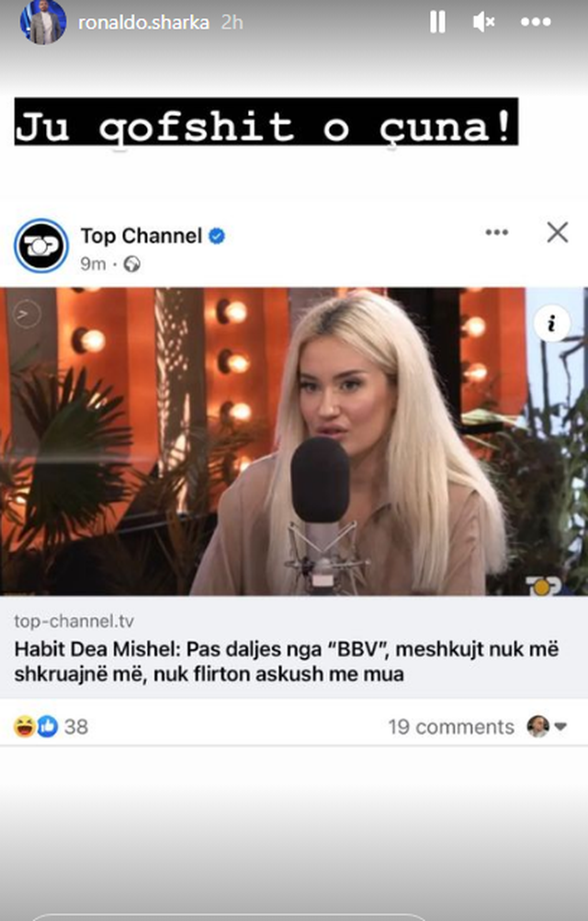The width and height of the screenshot is (588, 921).
Task: Click the info icon on the image
Action: pyautogui.click(x=551, y=323)
